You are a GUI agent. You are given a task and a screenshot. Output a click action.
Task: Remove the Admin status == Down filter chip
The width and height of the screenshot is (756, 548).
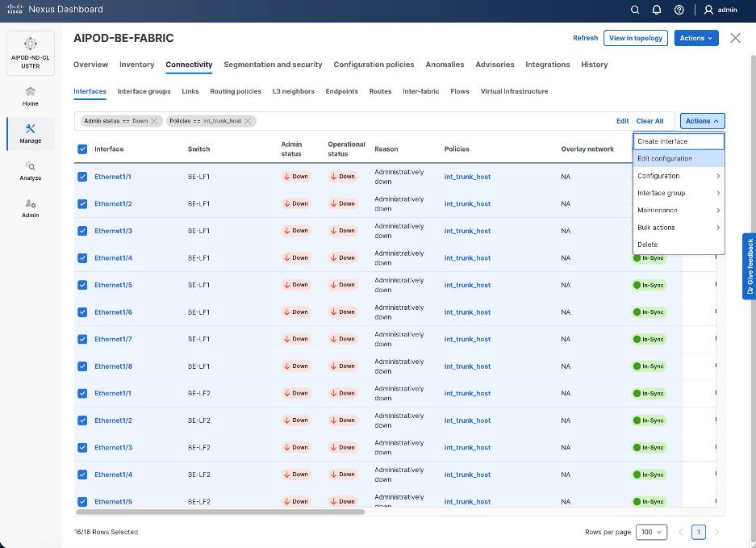click(155, 121)
